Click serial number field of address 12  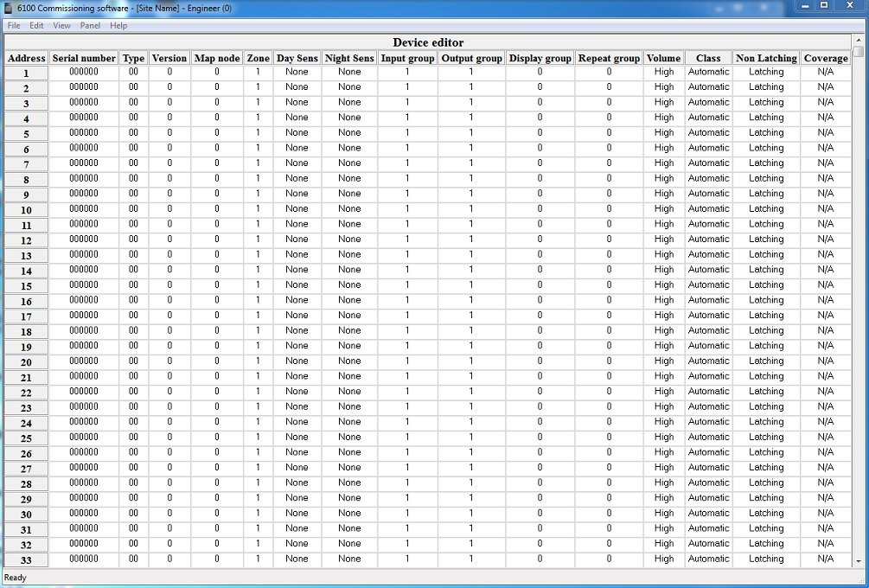[x=84, y=239]
